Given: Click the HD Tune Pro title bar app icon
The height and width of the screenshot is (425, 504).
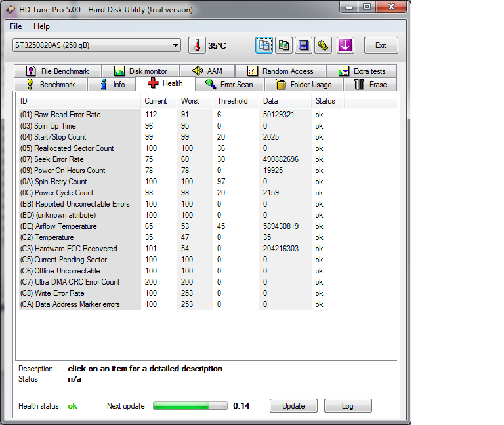Looking at the screenshot, I should tap(10, 10).
